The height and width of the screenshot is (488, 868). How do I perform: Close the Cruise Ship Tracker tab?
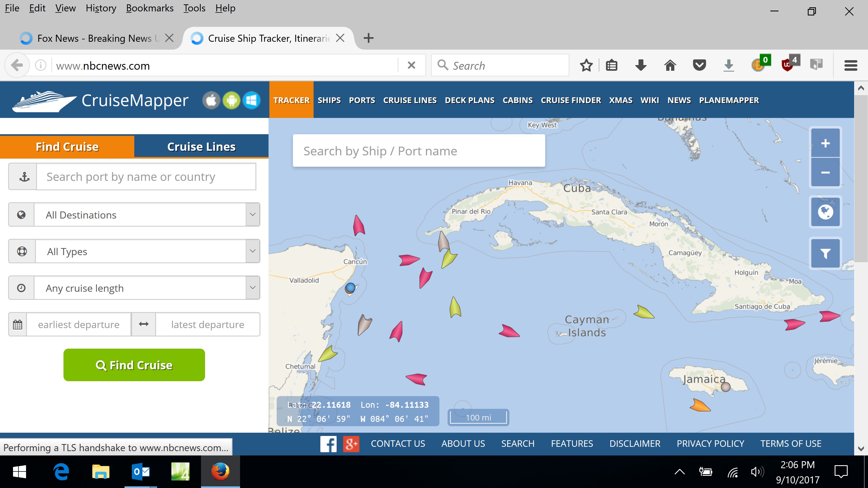pyautogui.click(x=340, y=38)
